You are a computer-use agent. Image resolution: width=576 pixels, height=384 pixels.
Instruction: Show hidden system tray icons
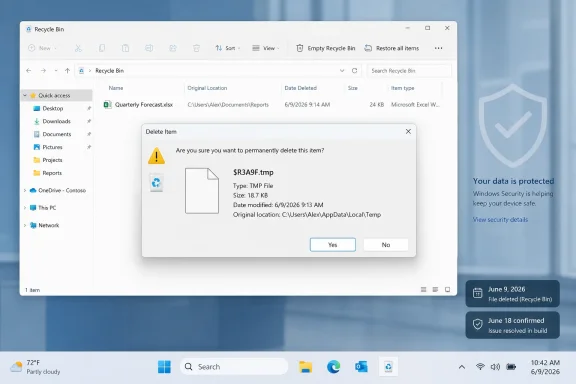pos(462,367)
